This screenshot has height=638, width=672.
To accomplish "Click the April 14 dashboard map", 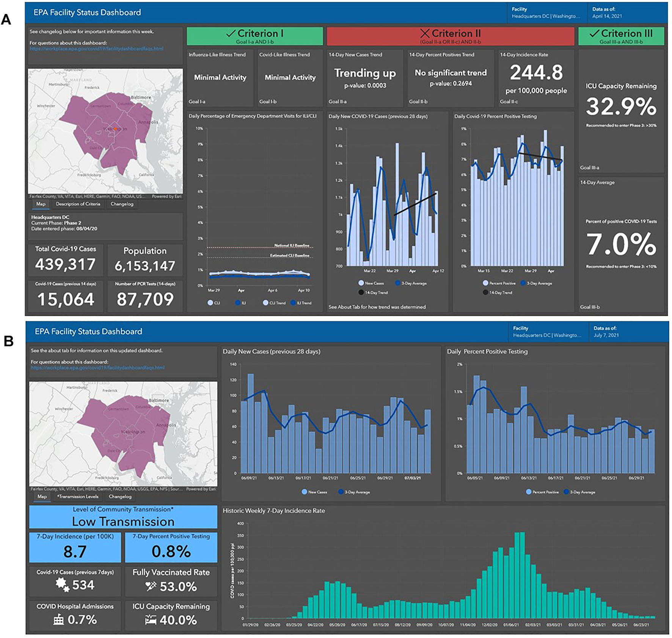I will 105,131.
